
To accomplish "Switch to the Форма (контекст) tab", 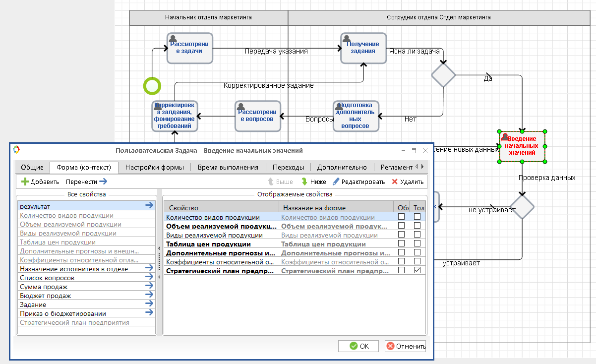I will [84, 167].
